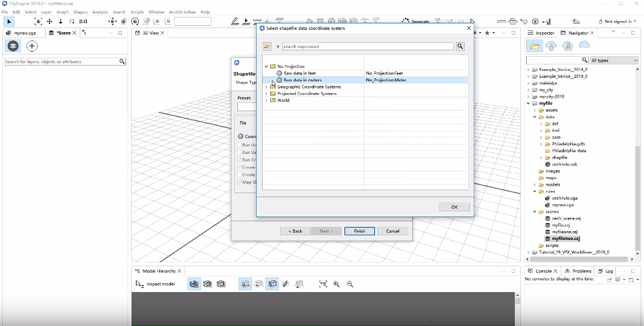Viewport: 644px width, 326px height.
Task: Click the zoom in magnifier in Model Hierarchy
Action: (x=336, y=284)
